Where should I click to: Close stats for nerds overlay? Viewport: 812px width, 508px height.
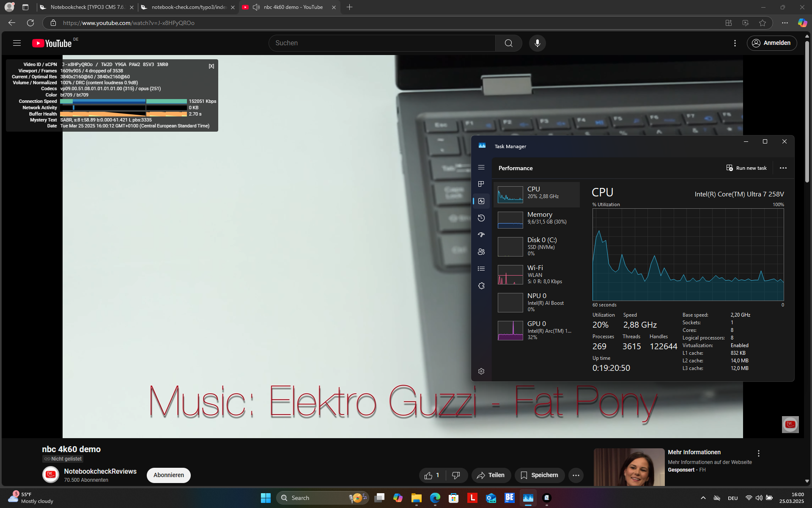click(211, 66)
